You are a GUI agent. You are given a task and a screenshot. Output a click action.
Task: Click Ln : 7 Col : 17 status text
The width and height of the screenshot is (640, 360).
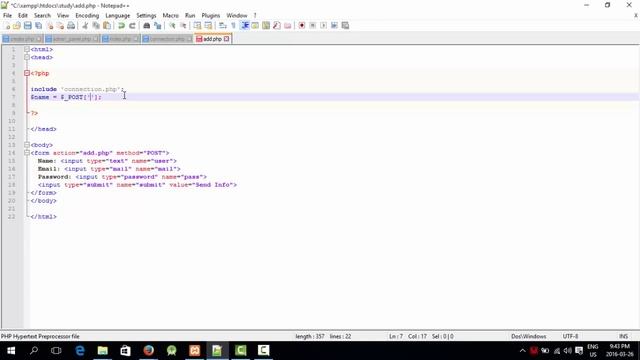pyautogui.click(x=408, y=336)
